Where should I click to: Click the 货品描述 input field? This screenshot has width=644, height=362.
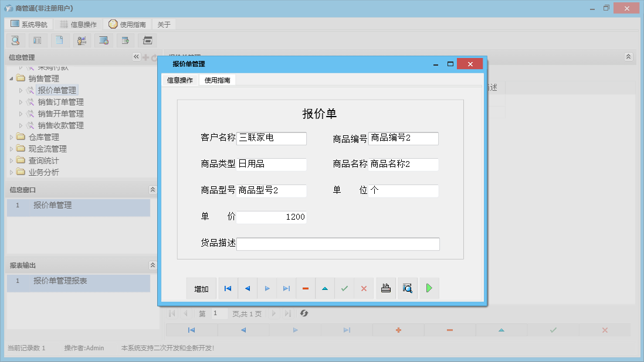[338, 244]
